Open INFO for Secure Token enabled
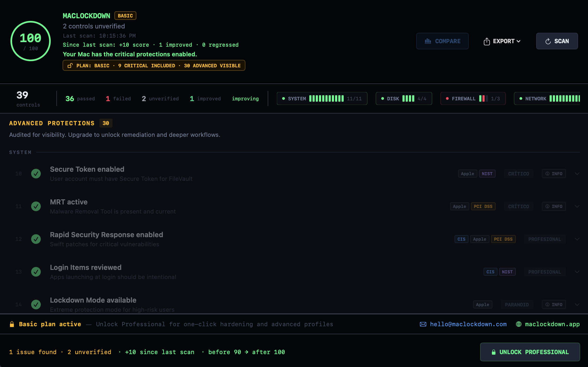 pyautogui.click(x=554, y=174)
